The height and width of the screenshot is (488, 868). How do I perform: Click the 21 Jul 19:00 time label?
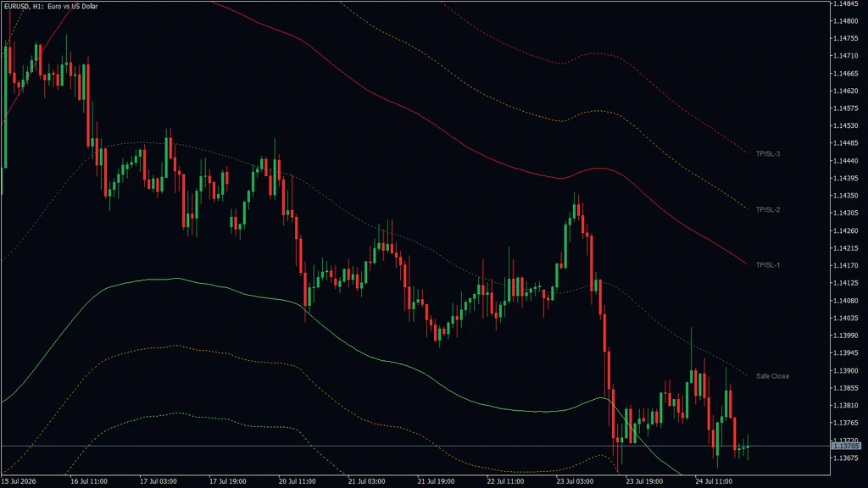point(437,481)
